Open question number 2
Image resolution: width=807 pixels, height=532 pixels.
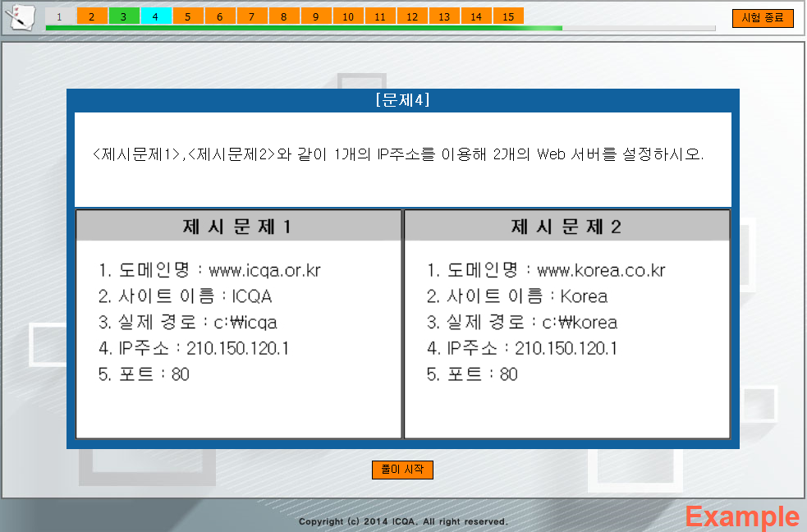click(x=91, y=16)
